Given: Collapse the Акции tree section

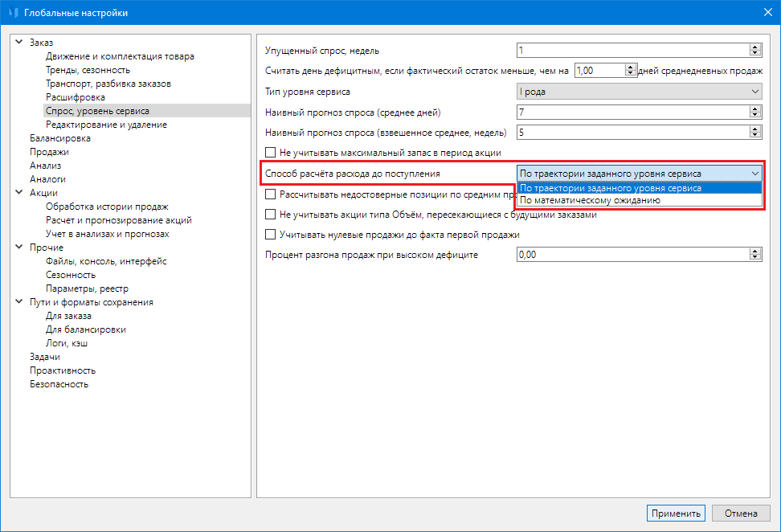Looking at the screenshot, I should coord(19,193).
